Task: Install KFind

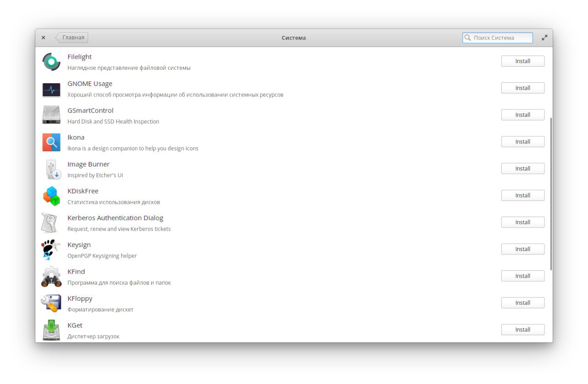Action: click(523, 276)
